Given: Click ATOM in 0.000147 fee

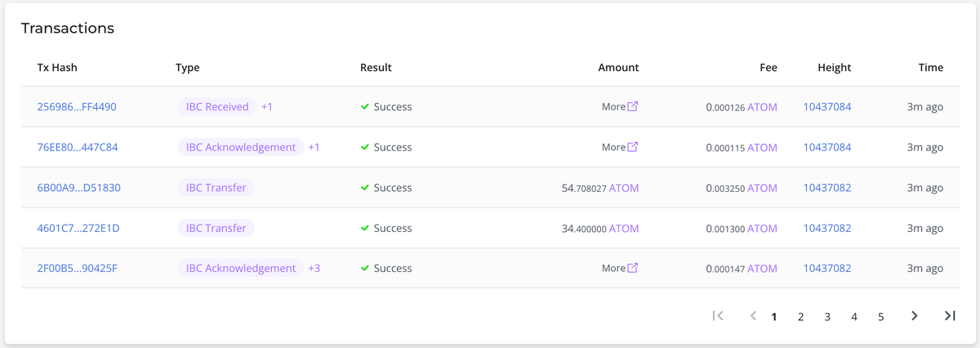Looking at the screenshot, I should [x=763, y=269].
